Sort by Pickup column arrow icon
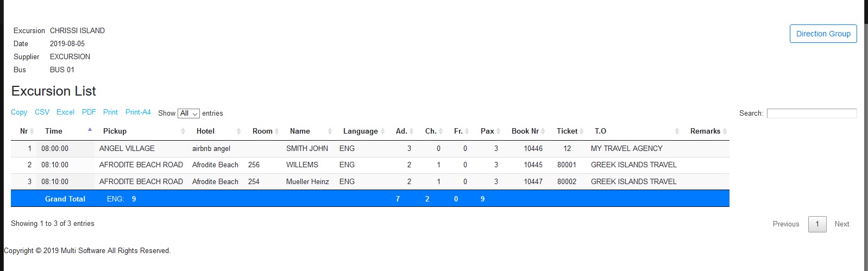868x271 pixels. [x=183, y=131]
